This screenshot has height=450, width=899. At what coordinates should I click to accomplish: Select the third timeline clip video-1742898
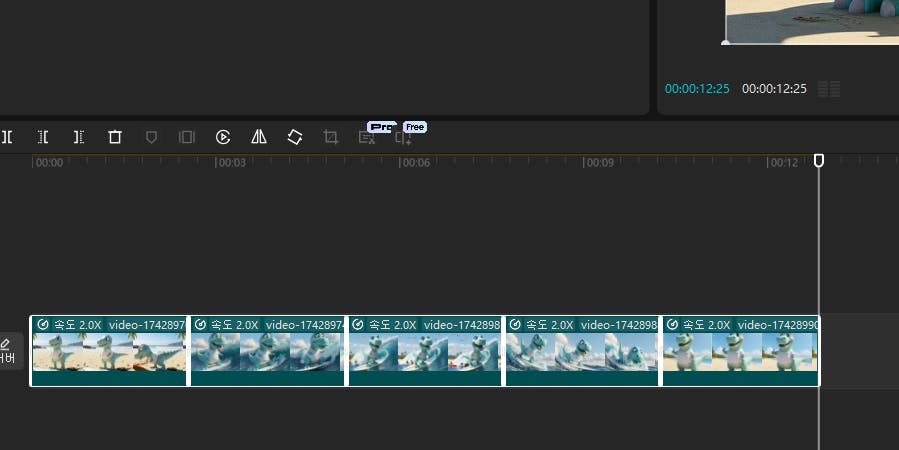coord(425,351)
